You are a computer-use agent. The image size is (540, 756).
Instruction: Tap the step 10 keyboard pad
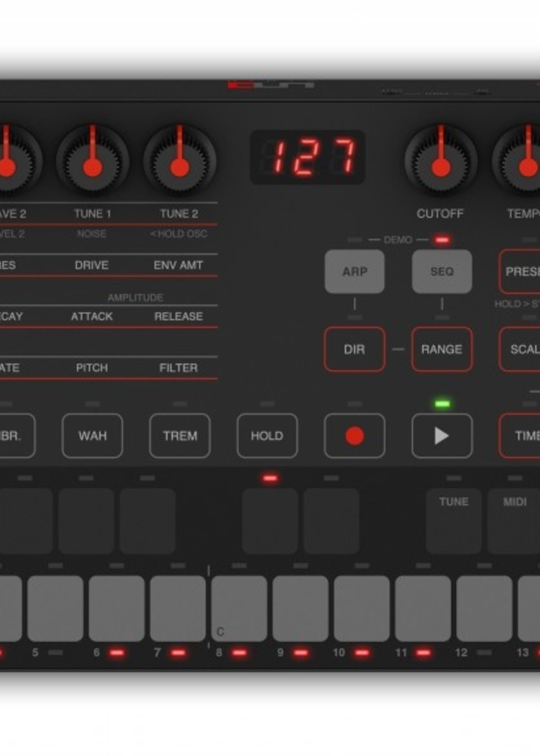pyautogui.click(x=362, y=608)
